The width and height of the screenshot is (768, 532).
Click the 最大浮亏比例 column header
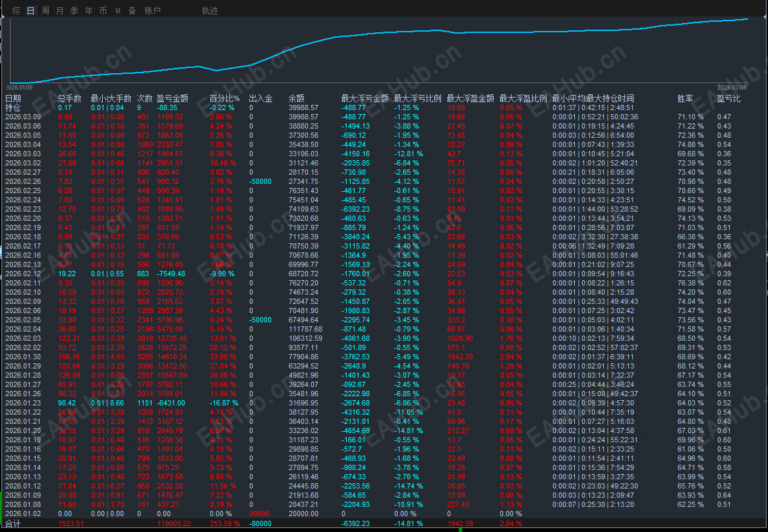point(418,98)
